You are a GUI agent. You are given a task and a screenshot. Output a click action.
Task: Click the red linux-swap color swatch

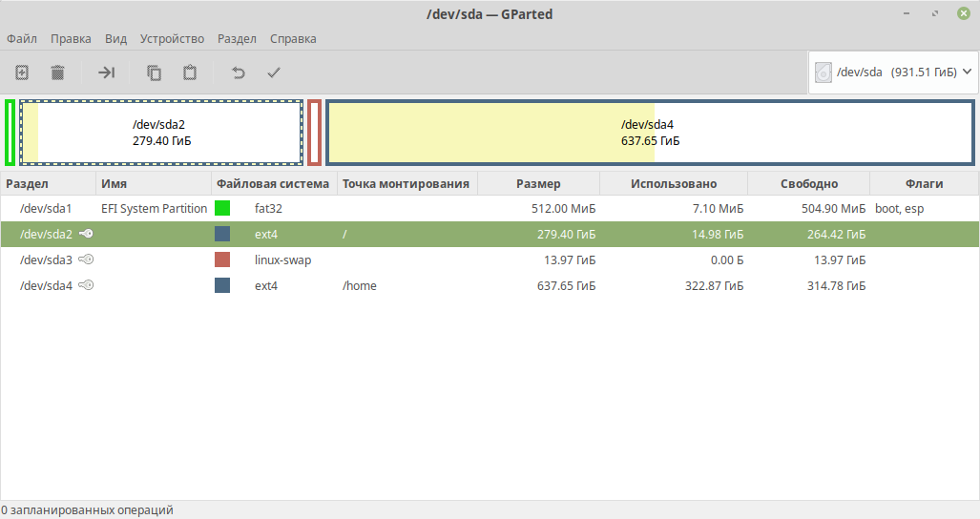coord(222,259)
